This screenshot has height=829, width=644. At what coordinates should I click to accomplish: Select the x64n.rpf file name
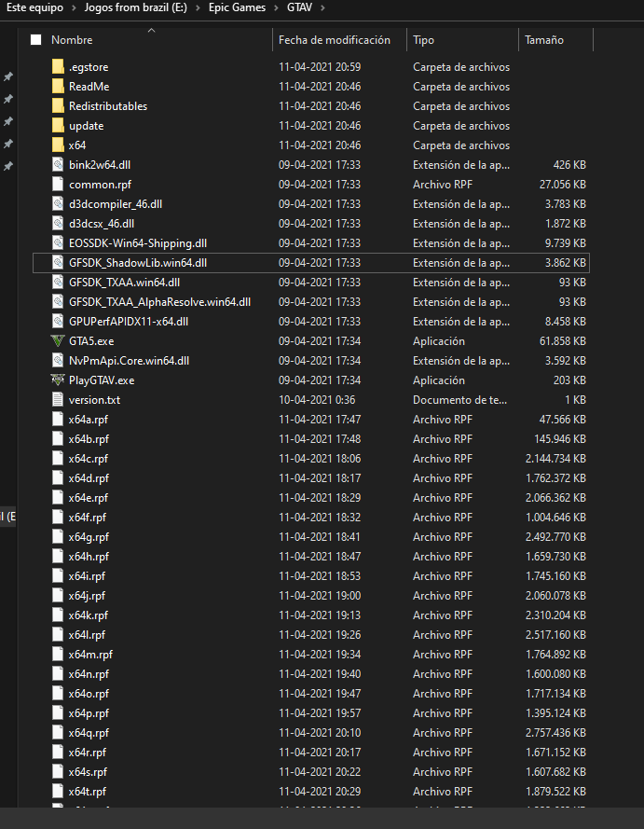click(x=89, y=673)
